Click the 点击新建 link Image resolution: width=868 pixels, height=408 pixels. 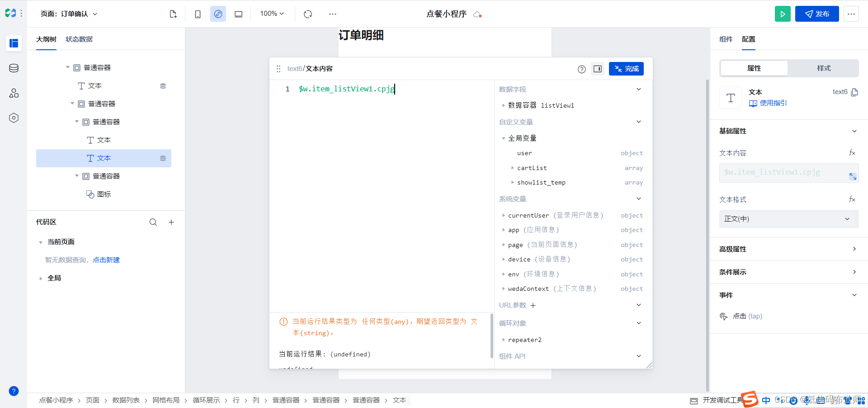click(x=106, y=260)
